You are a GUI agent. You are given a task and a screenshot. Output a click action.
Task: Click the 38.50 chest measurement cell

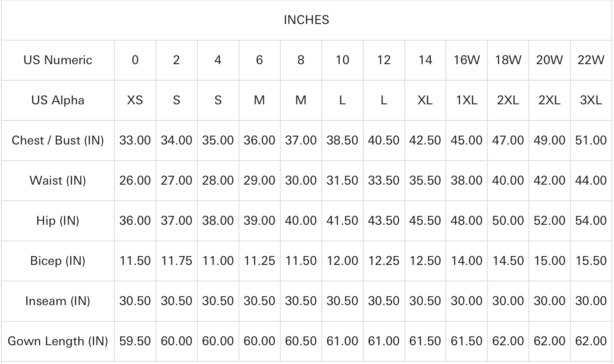click(342, 141)
